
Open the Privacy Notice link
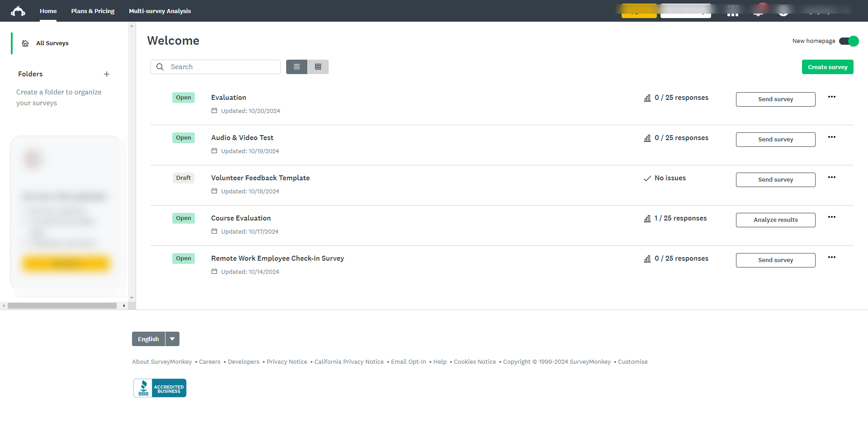coord(287,362)
